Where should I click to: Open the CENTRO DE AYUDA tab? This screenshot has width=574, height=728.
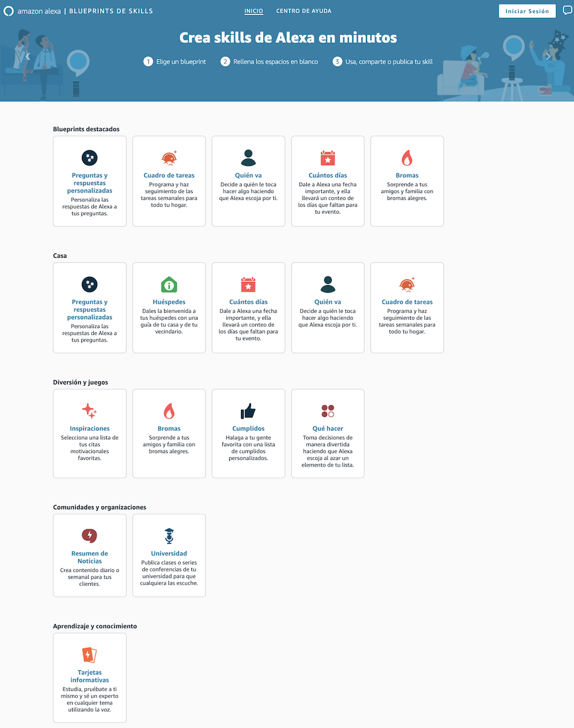[304, 11]
